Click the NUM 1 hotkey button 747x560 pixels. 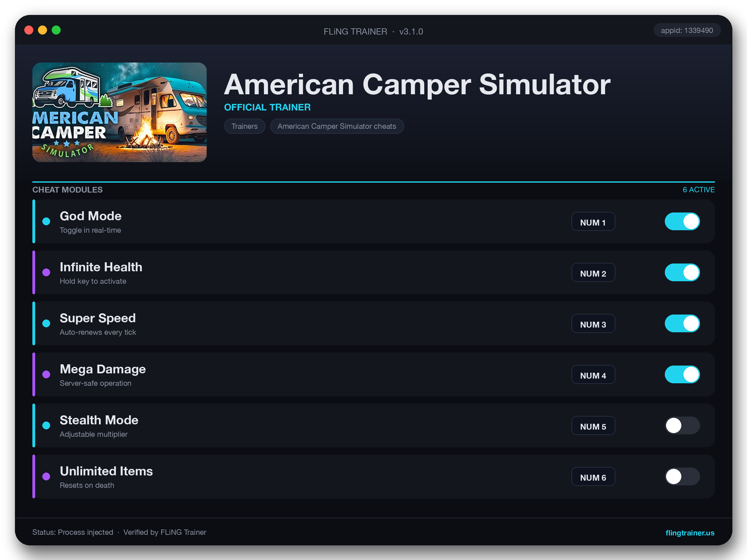tap(593, 222)
